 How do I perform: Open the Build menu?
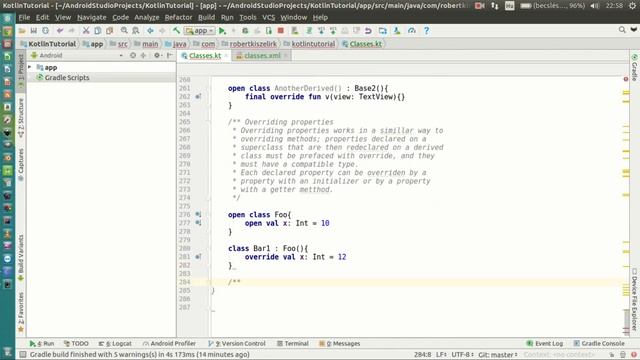[x=206, y=18]
